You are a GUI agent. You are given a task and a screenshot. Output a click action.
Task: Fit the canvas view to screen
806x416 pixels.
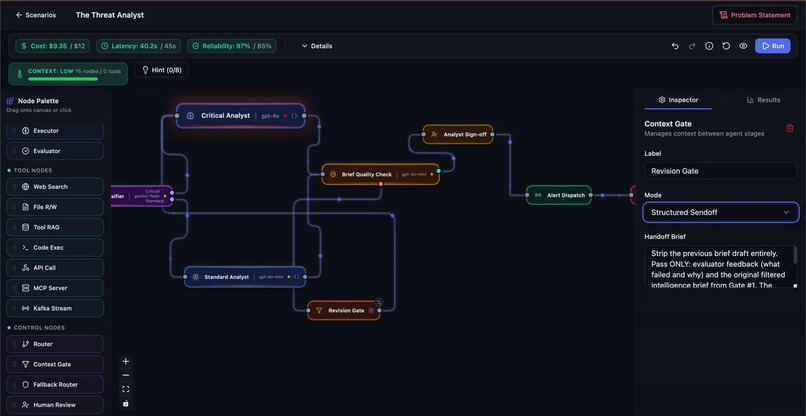[x=126, y=389]
